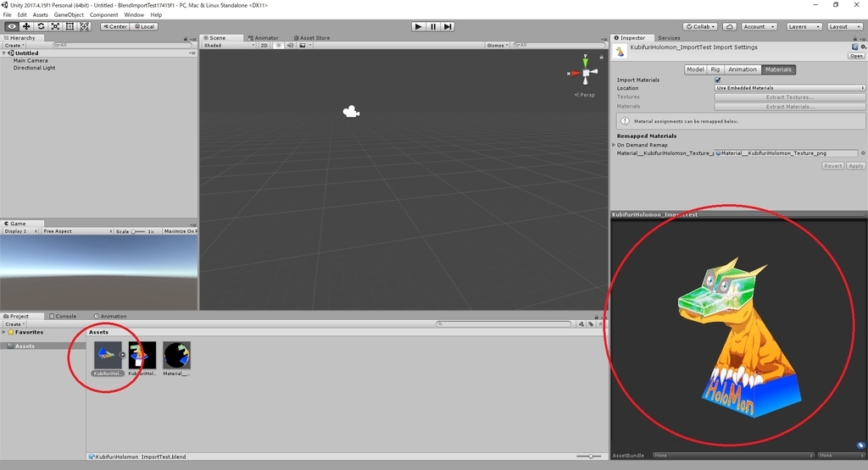Open the Layout dropdown
Viewport: 868px width, 470px height.
pos(844,26)
